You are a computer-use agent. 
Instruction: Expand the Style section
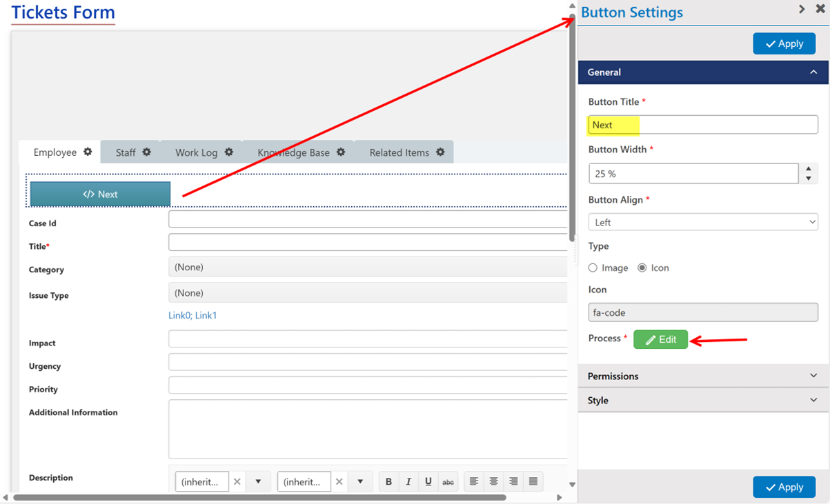click(x=702, y=400)
